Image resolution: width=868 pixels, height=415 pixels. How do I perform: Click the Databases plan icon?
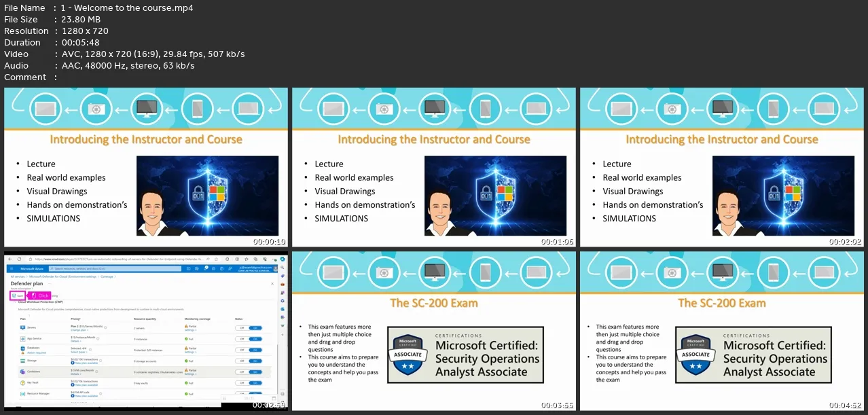click(22, 348)
